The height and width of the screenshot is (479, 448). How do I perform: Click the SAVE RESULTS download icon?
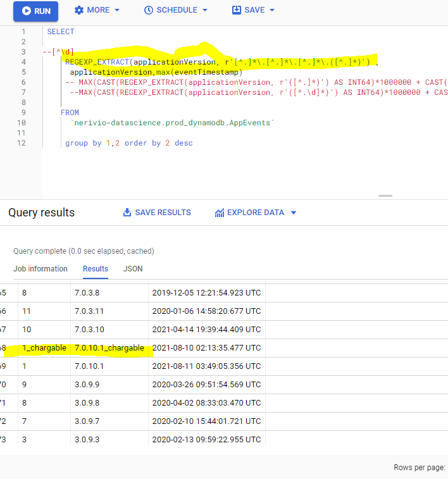(127, 213)
